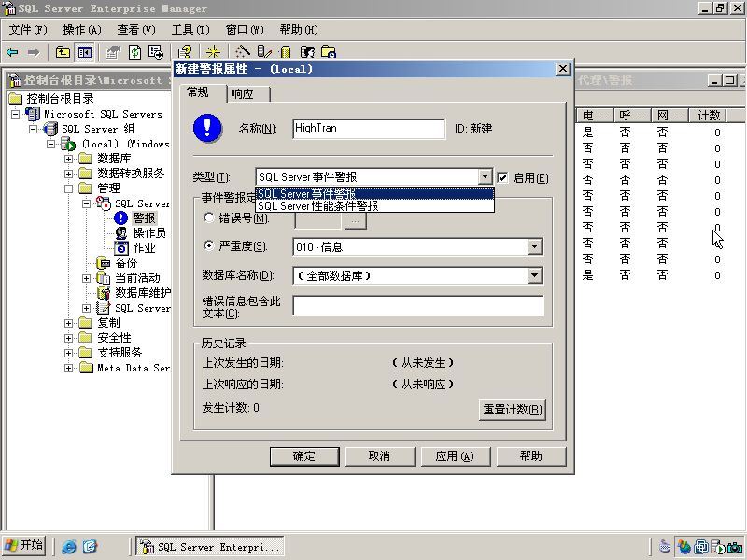Collapse the 管理 tree node
The image size is (747, 560).
(68, 189)
